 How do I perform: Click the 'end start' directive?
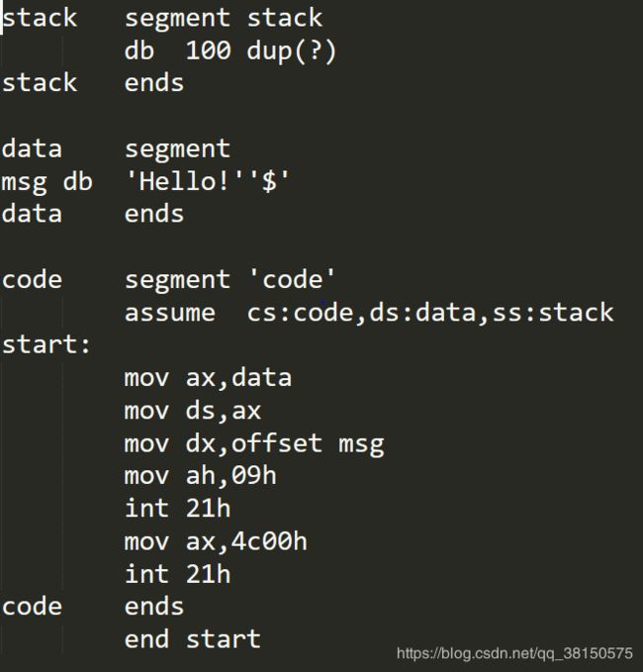pyautogui.click(x=192, y=640)
